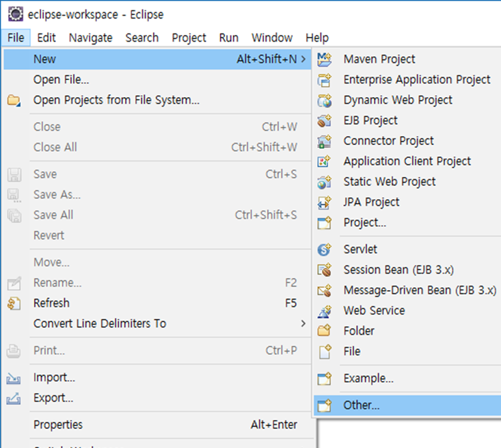This screenshot has width=501, height=448.
Task: Choose Open File... from File menu
Action: click(157, 79)
